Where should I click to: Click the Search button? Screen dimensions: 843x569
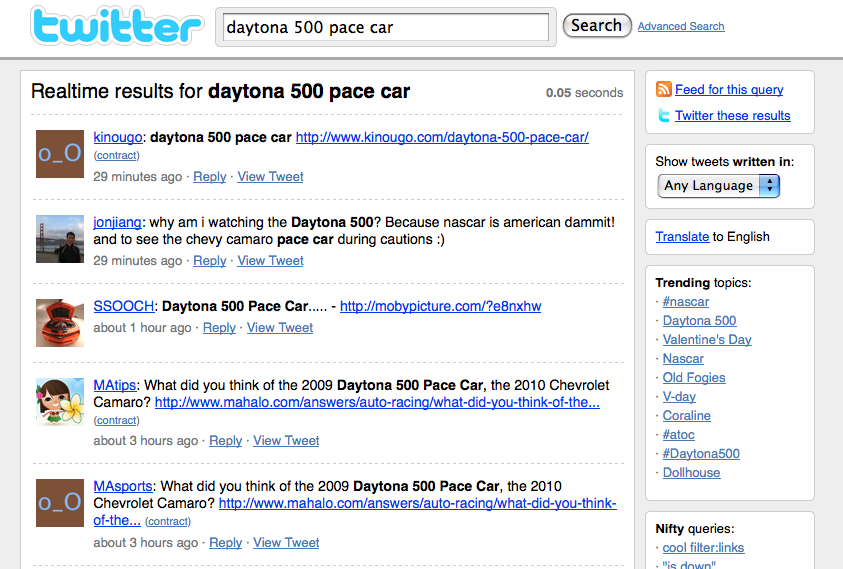[597, 25]
